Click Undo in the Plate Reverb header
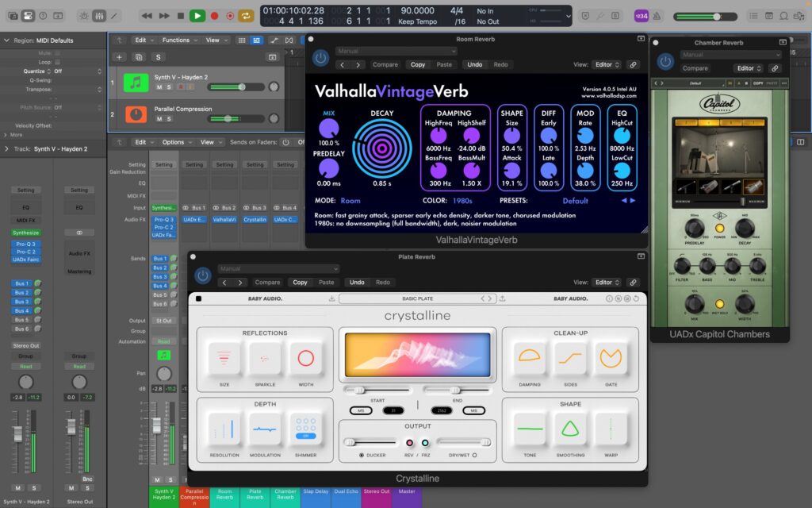 click(358, 283)
